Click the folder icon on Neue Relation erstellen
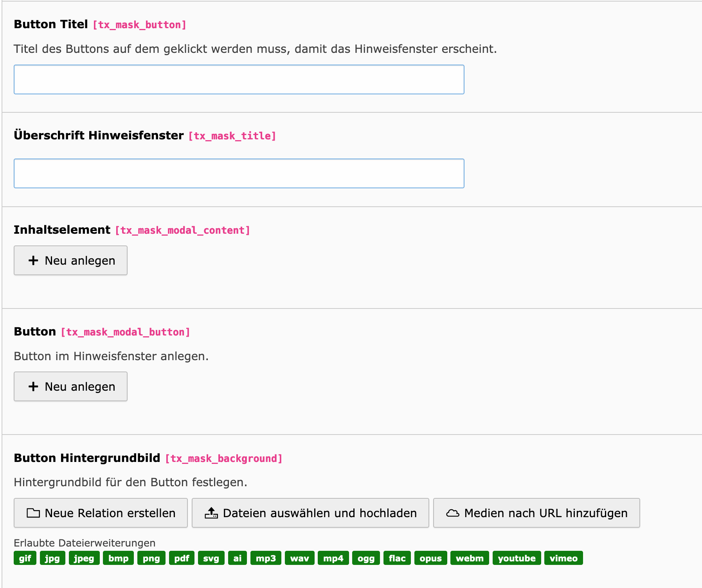 (33, 513)
